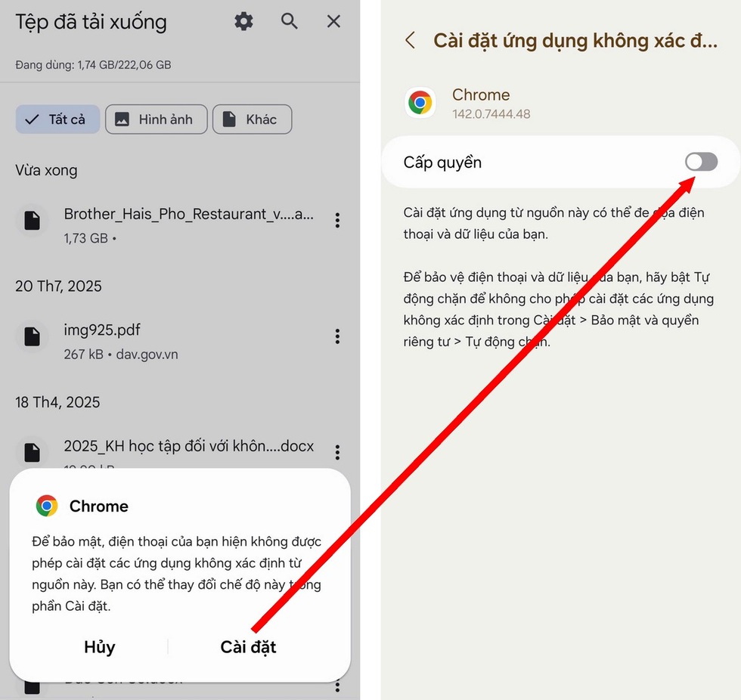741x700 pixels.
Task: Tap the Chrome app icon above Cấp quyền
Action: (420, 102)
